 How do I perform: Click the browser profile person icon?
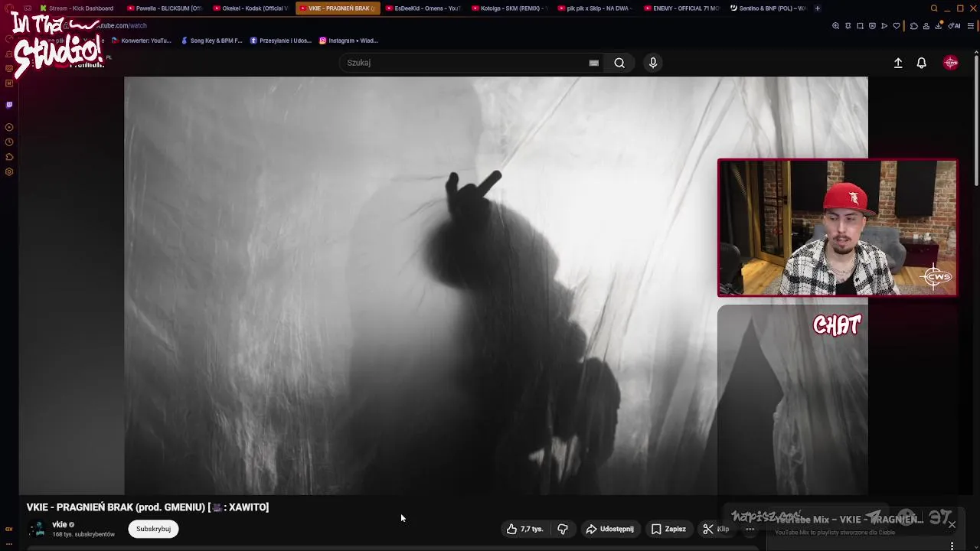click(926, 26)
